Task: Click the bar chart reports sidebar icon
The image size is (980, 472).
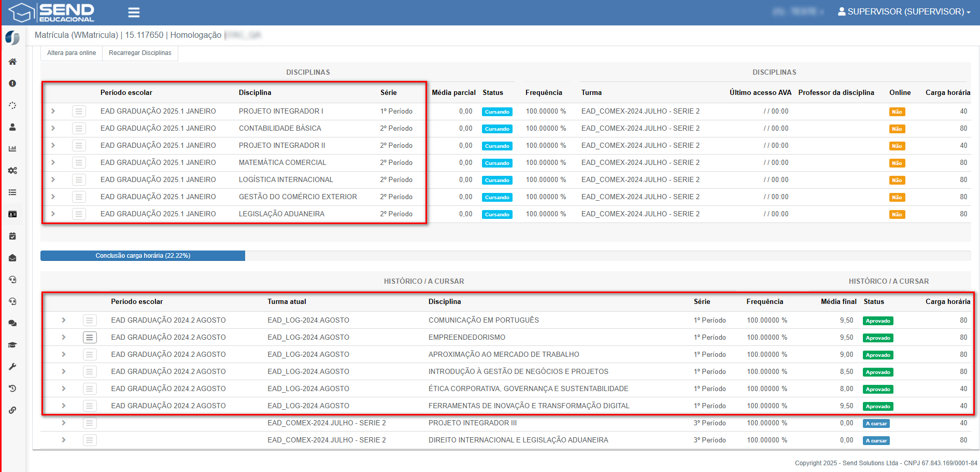Action: tap(12, 149)
